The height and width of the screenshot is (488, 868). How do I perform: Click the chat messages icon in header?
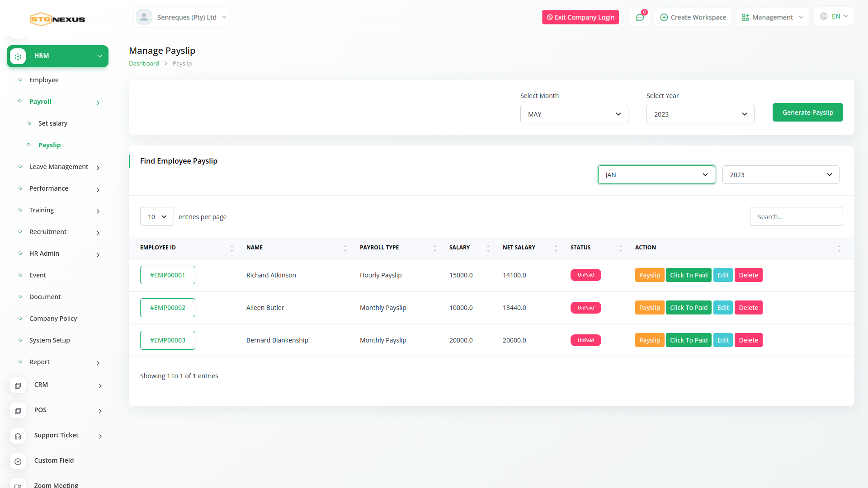tap(640, 17)
